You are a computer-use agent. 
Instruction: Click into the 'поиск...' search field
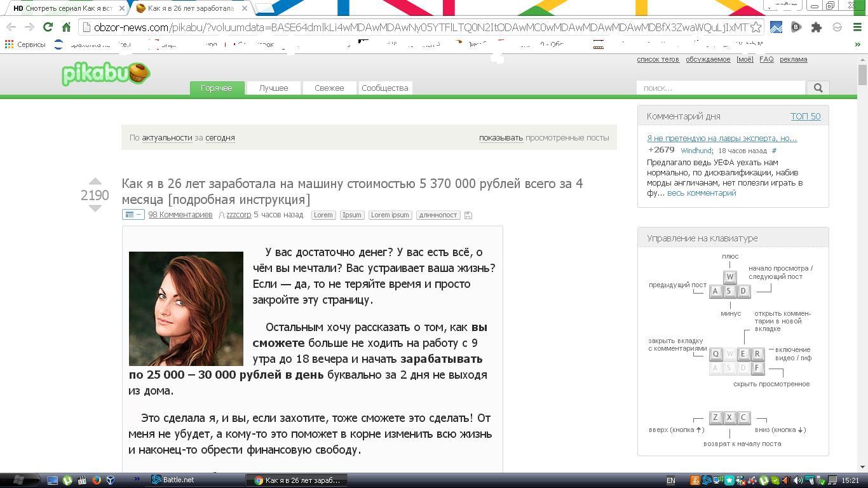(x=721, y=88)
